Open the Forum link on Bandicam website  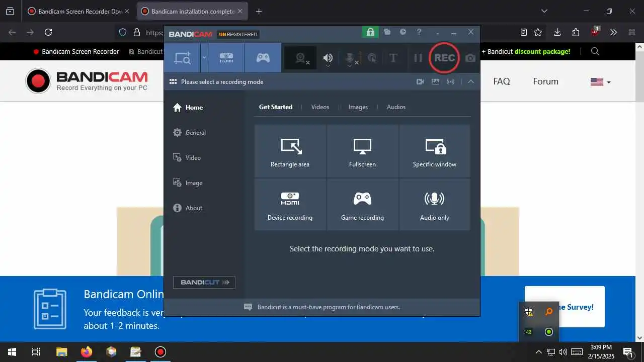click(x=546, y=81)
